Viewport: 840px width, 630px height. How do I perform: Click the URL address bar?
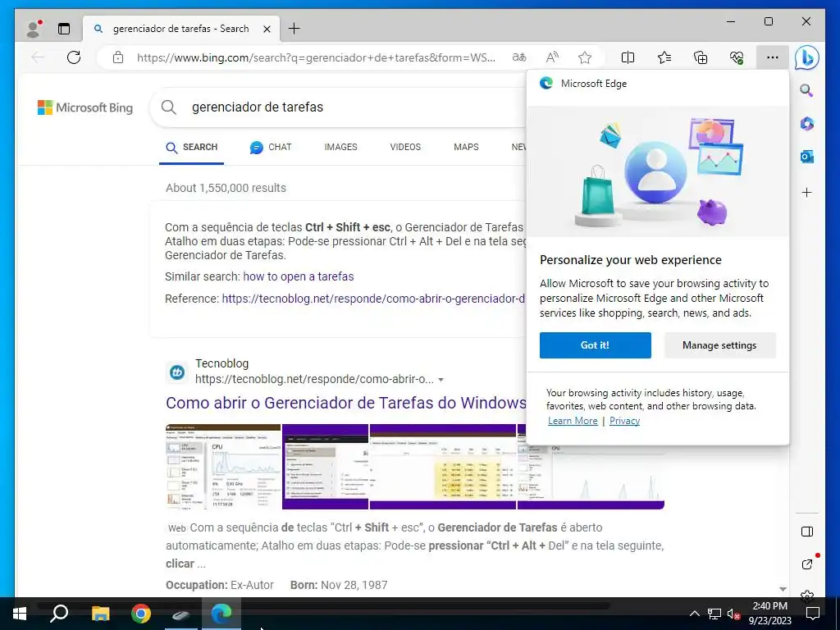point(316,57)
